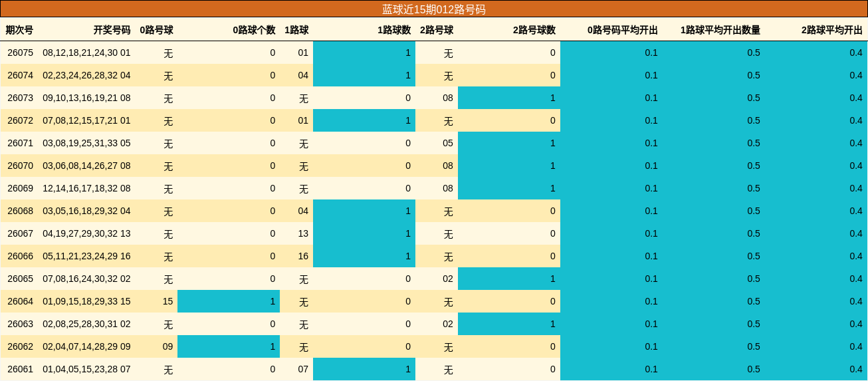Click 2路号球 value 05 in row 26071
This screenshot has width=868, height=381.
coord(448,143)
